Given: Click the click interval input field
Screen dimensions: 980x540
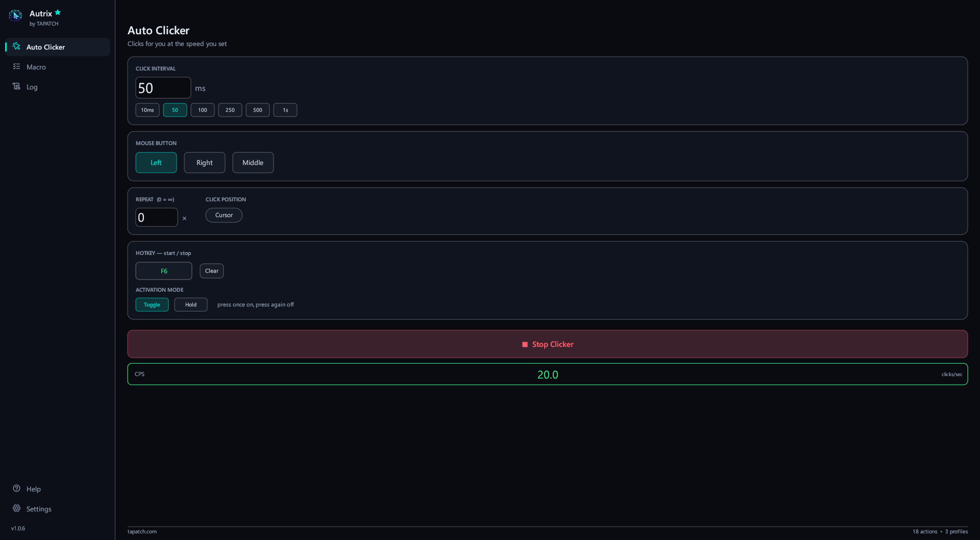Looking at the screenshot, I should (x=163, y=88).
